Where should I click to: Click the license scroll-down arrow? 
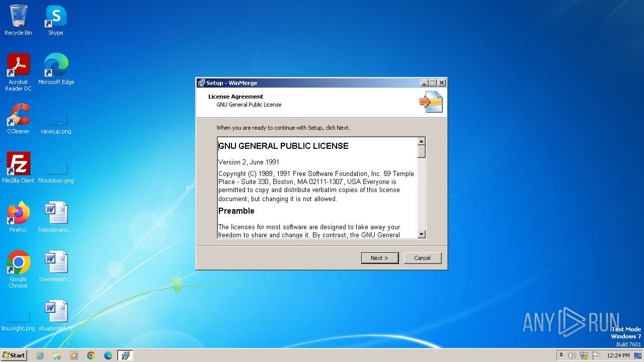tap(422, 234)
